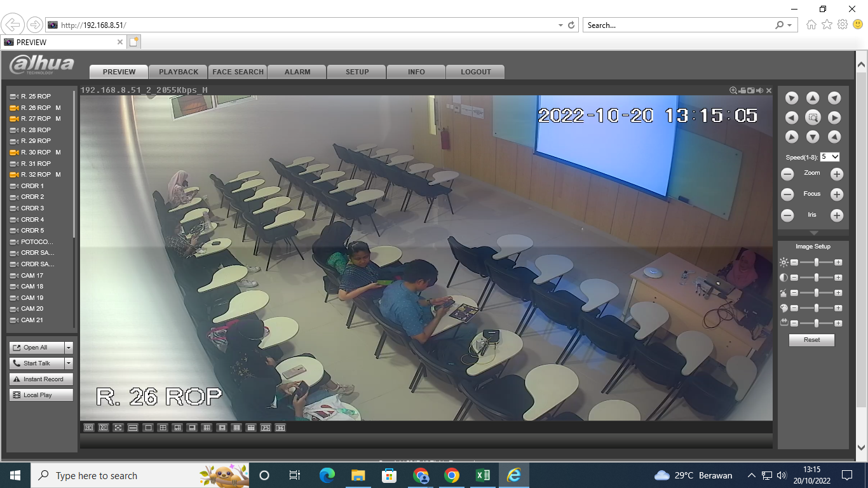The image size is (868, 488).
Task: Toggle digital zoom on the video
Action: click(733, 90)
